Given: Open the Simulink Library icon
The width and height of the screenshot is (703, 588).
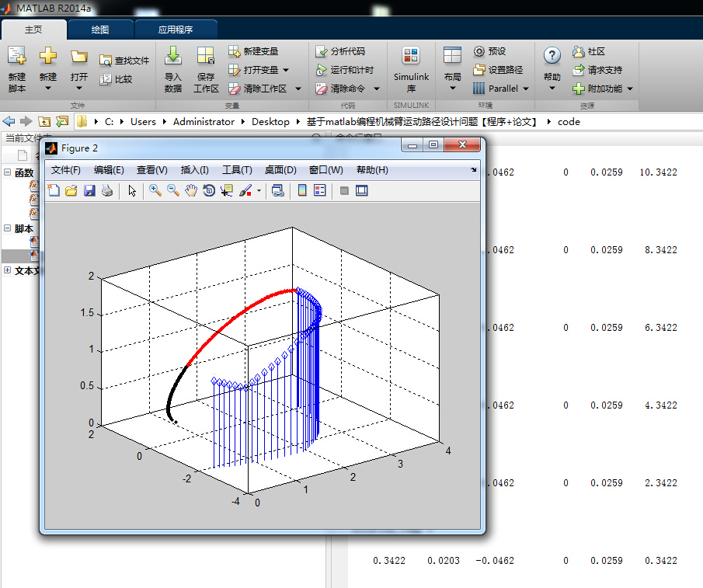Looking at the screenshot, I should (411, 56).
